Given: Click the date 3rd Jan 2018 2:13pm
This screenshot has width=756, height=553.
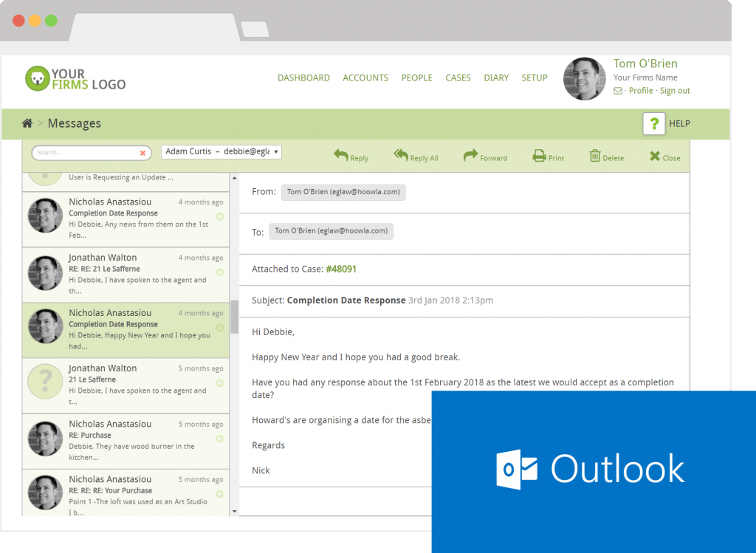Looking at the screenshot, I should tap(451, 300).
